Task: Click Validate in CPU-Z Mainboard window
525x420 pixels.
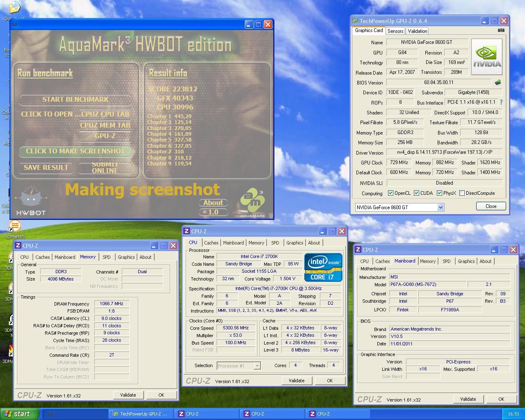Action: 468,399
